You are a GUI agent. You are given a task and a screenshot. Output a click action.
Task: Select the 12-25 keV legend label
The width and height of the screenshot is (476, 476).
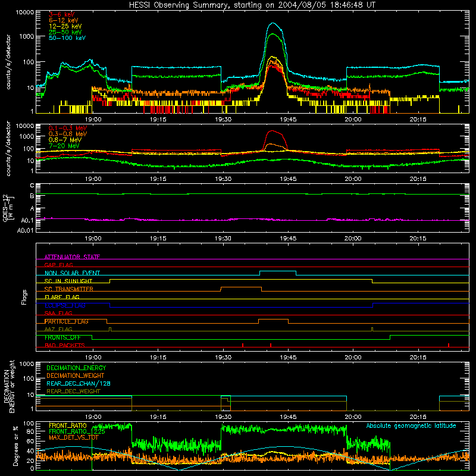(x=65, y=26)
